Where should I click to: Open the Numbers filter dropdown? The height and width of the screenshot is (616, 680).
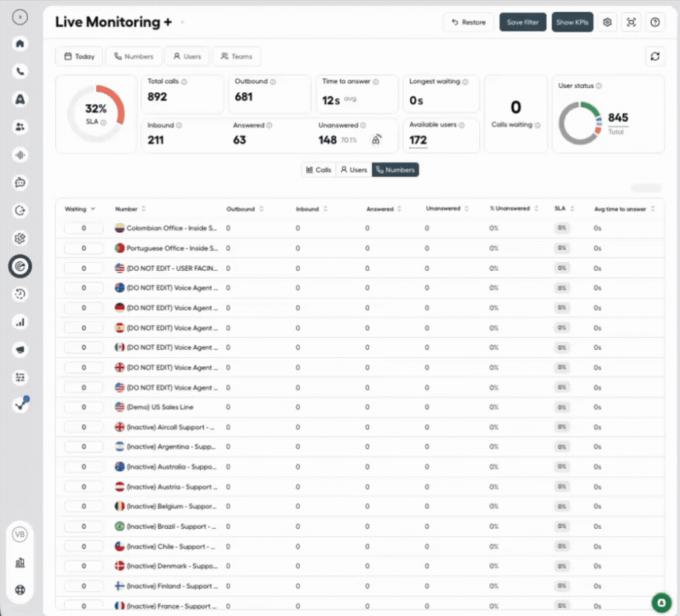(134, 57)
